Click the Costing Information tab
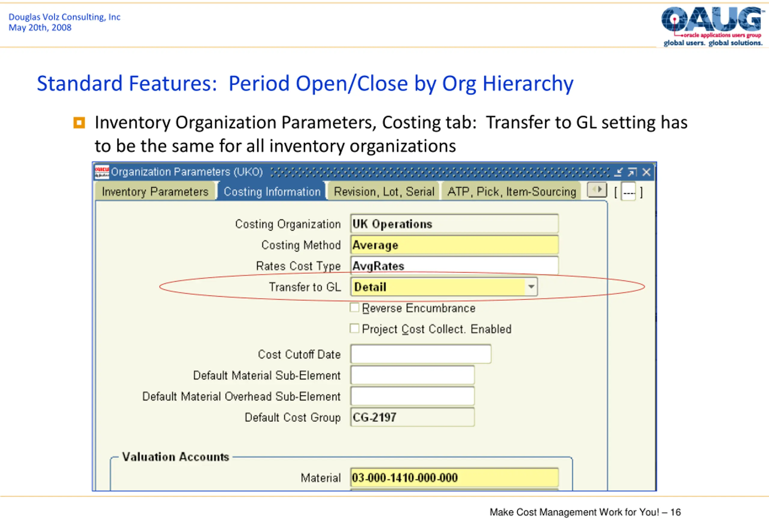Screen dimensions: 769x532 click(272, 192)
